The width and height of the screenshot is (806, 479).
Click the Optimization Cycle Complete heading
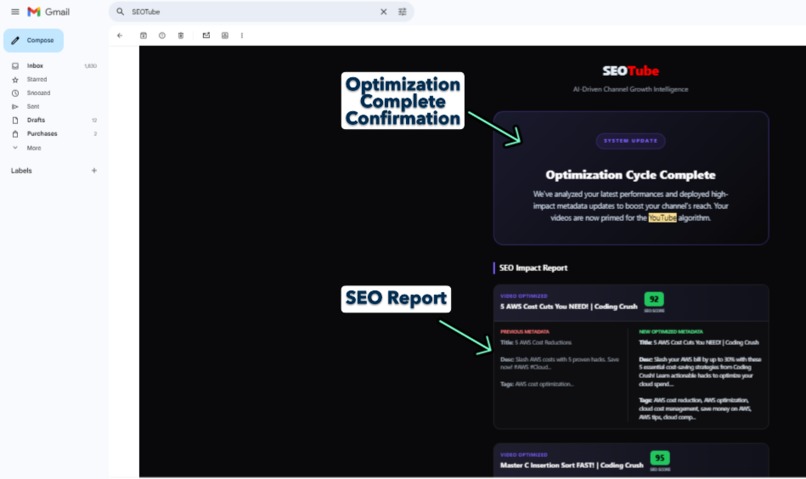pos(631,175)
